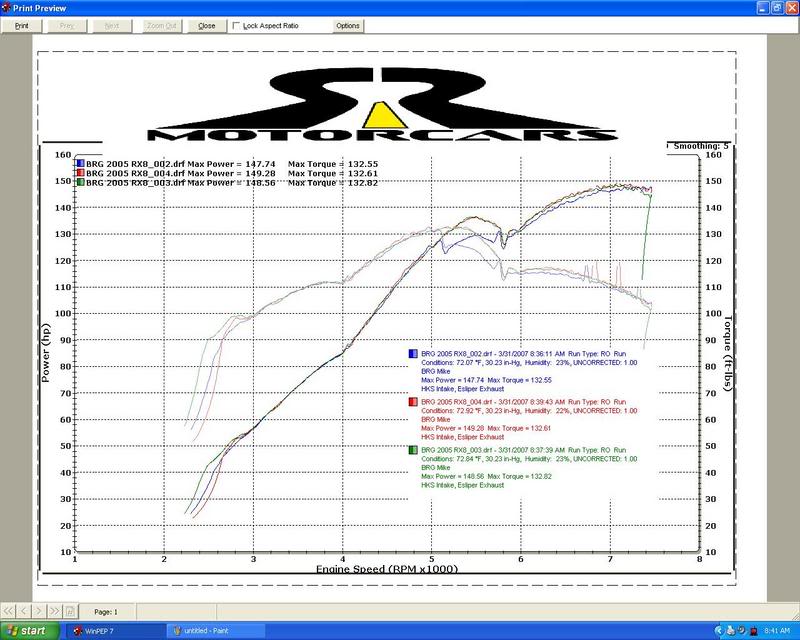This screenshot has width=800, height=640.
Task: Click the red swatch in the run details box
Action: [x=413, y=402]
